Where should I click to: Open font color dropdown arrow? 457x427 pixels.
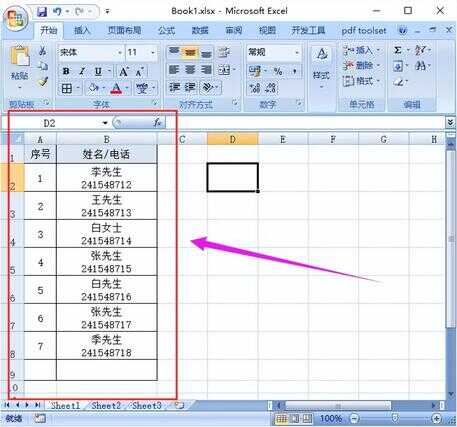(127, 89)
